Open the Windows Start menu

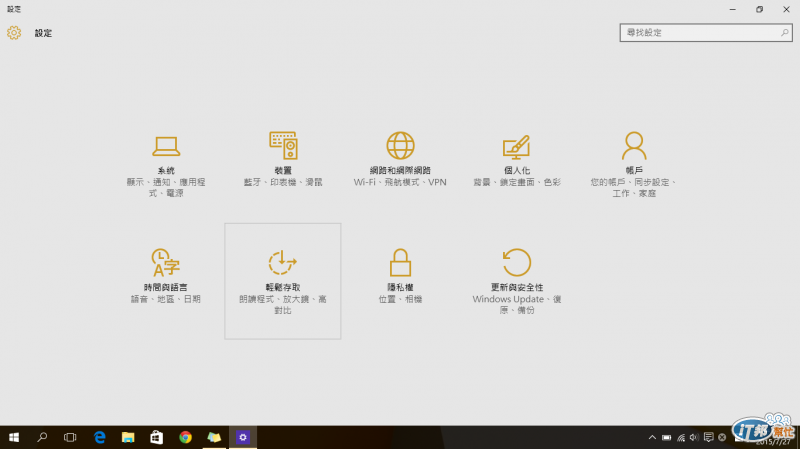click(14, 437)
